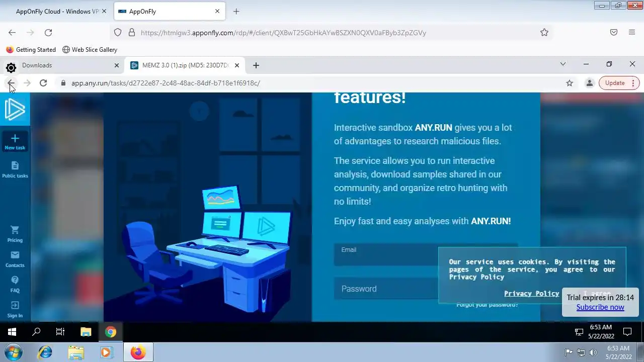Open Windows Media Player on host taskbar
Screen dimensions: 644x362
pyautogui.click(x=106, y=352)
